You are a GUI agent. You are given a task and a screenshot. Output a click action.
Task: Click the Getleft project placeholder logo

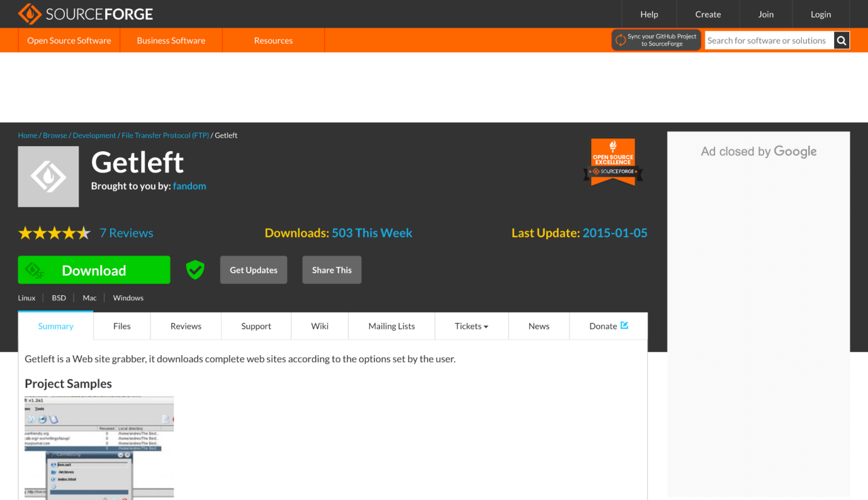click(48, 176)
